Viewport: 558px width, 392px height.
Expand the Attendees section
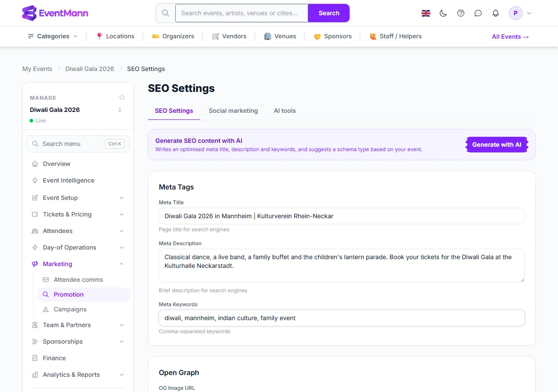pos(78,231)
